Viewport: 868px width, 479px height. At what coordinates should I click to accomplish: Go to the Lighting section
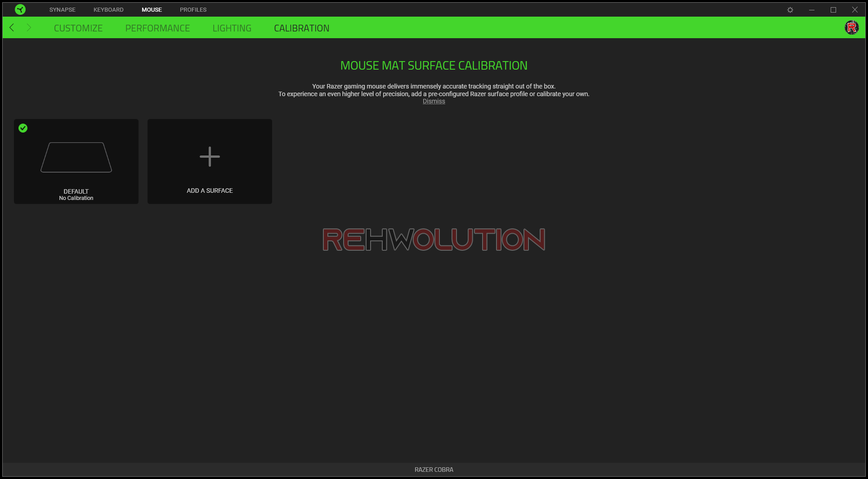click(232, 28)
